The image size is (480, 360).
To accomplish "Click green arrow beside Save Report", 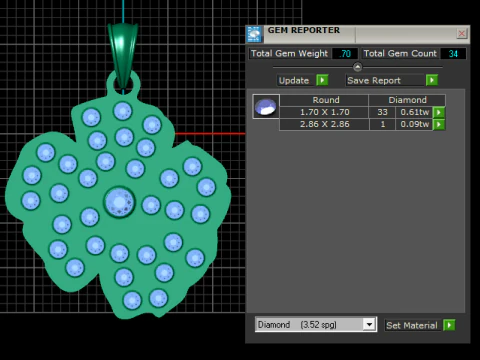I will coord(432,80).
